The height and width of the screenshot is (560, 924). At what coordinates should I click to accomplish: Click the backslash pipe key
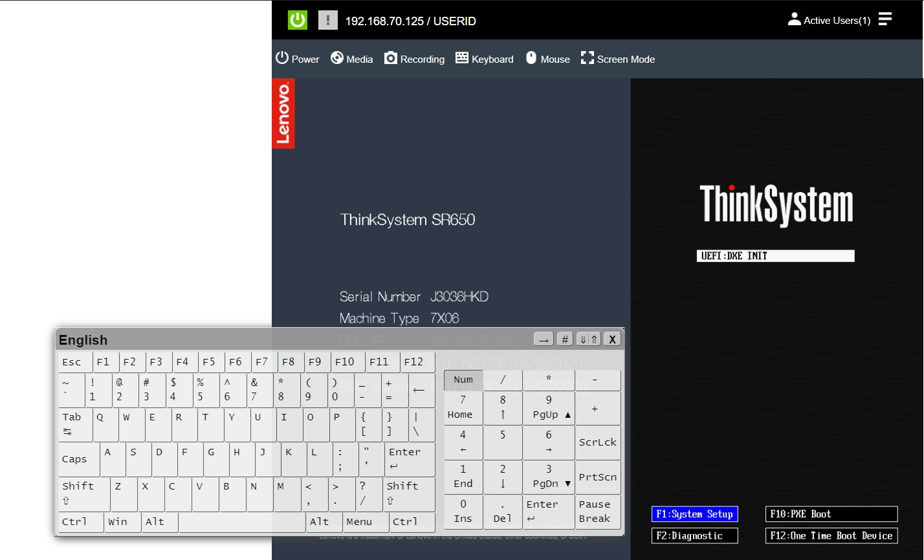point(421,425)
